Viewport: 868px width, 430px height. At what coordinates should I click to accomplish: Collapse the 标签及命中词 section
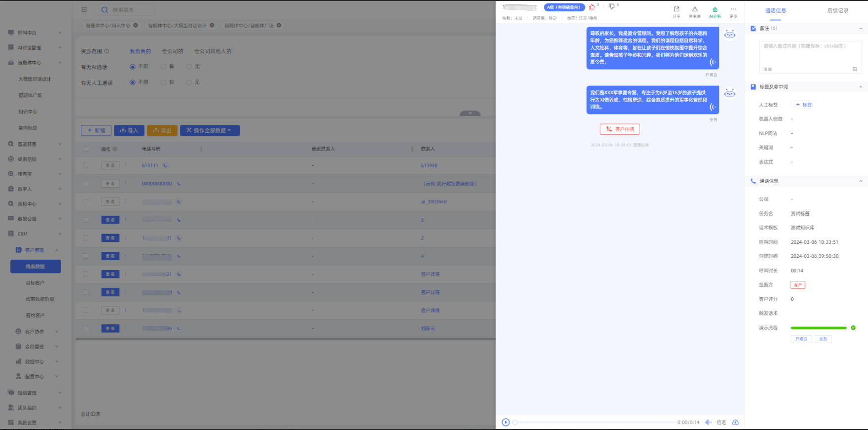[861, 87]
